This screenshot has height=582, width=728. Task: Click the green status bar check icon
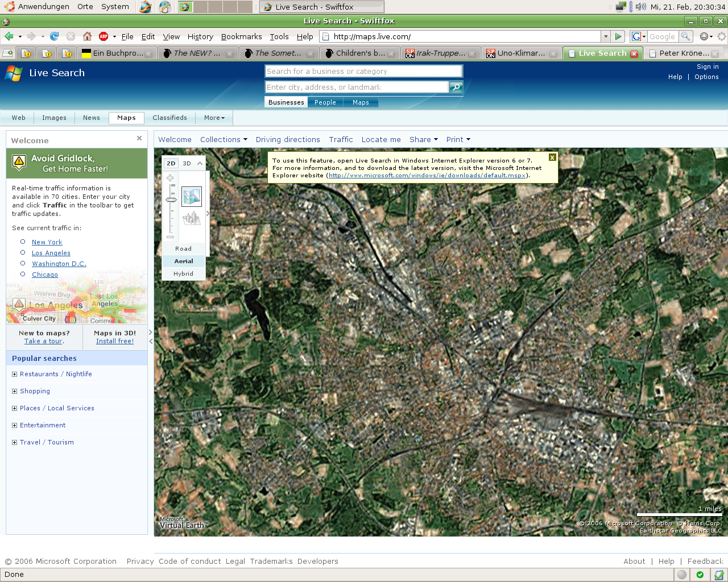click(x=700, y=575)
